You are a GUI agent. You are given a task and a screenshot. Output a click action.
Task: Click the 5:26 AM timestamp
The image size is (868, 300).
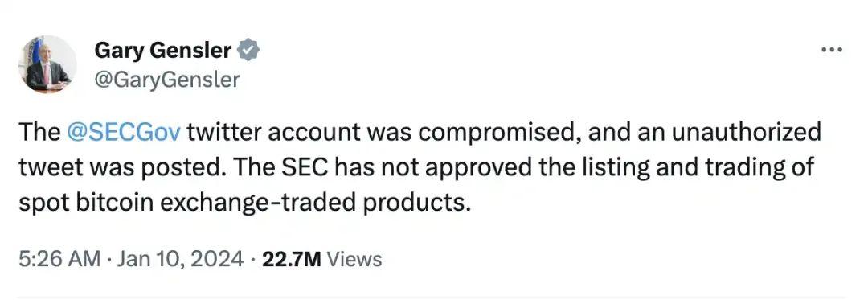(x=59, y=258)
